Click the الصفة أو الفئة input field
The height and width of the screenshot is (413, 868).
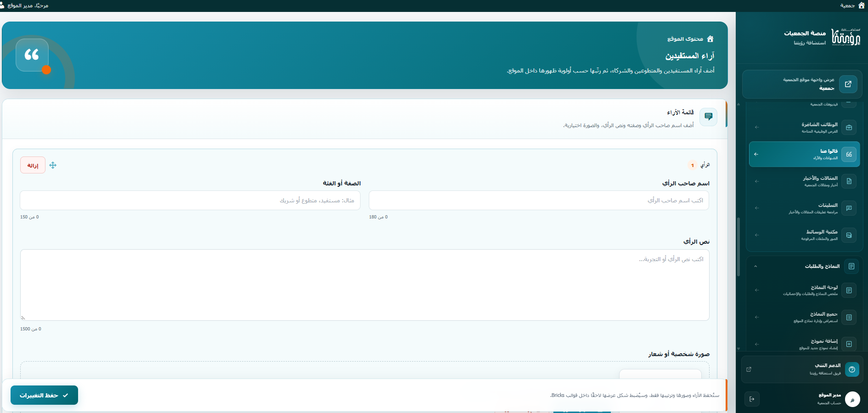[x=190, y=201]
